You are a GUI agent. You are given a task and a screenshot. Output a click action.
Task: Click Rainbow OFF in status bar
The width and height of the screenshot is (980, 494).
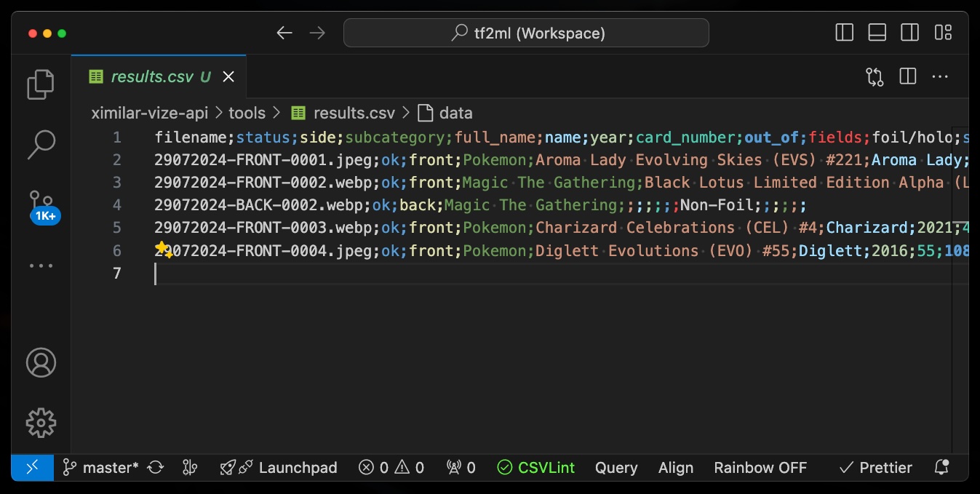(760, 467)
